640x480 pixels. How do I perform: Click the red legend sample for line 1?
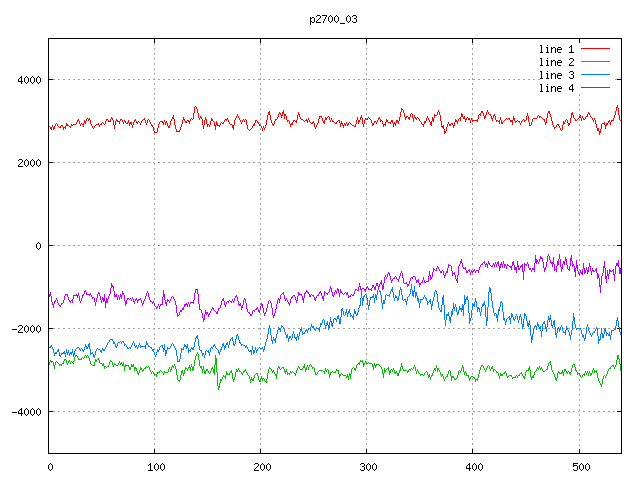pyautogui.click(x=595, y=49)
